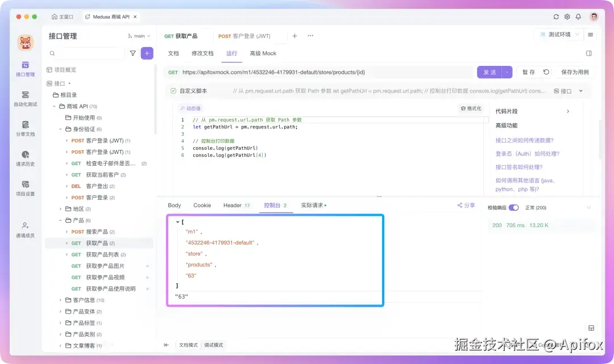Open the 实际请求 tab
614x364 pixels.
click(313, 205)
